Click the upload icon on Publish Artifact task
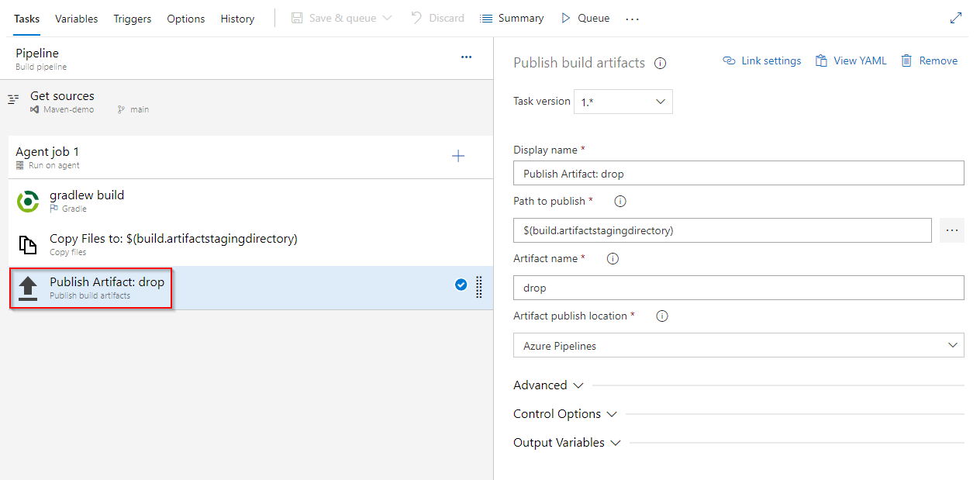The width and height of the screenshot is (980, 480). point(28,287)
